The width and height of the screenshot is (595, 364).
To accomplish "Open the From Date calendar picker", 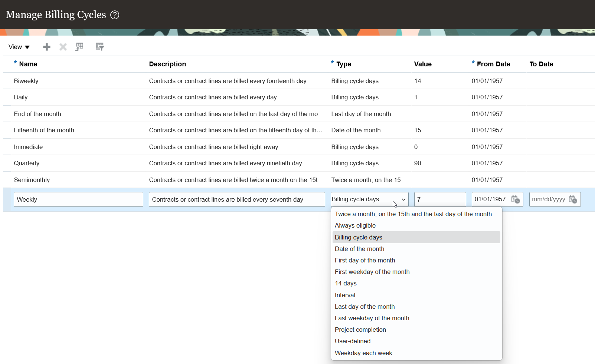I will [516, 199].
